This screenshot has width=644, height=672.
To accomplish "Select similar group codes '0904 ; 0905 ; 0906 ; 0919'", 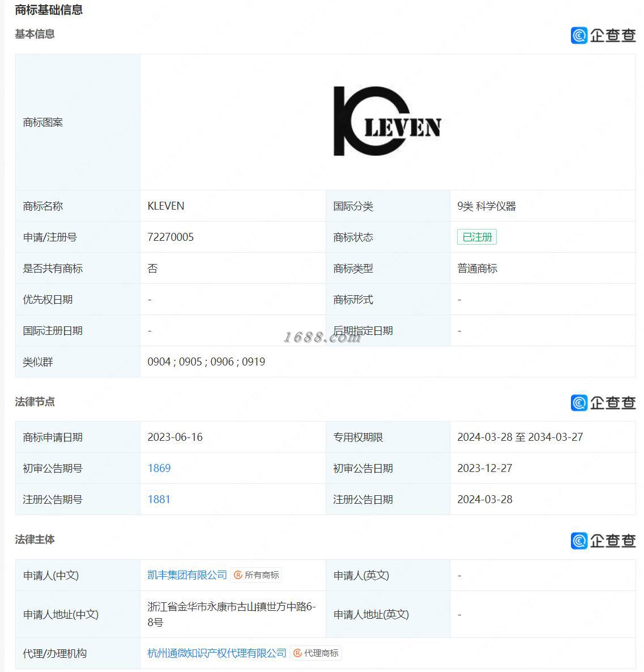I will (x=206, y=361).
